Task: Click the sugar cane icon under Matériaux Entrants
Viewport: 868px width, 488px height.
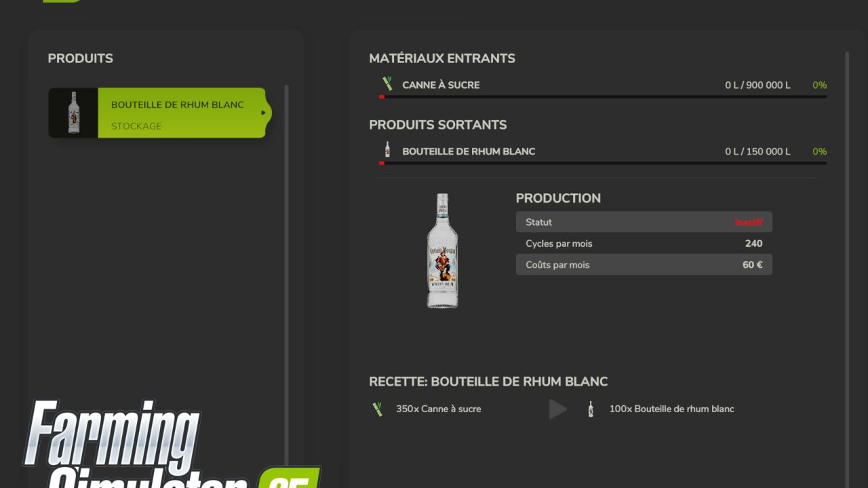Action: (387, 84)
